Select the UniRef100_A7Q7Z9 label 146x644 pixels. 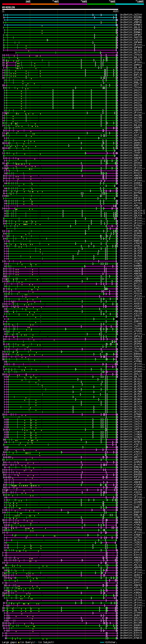coord(131,40)
